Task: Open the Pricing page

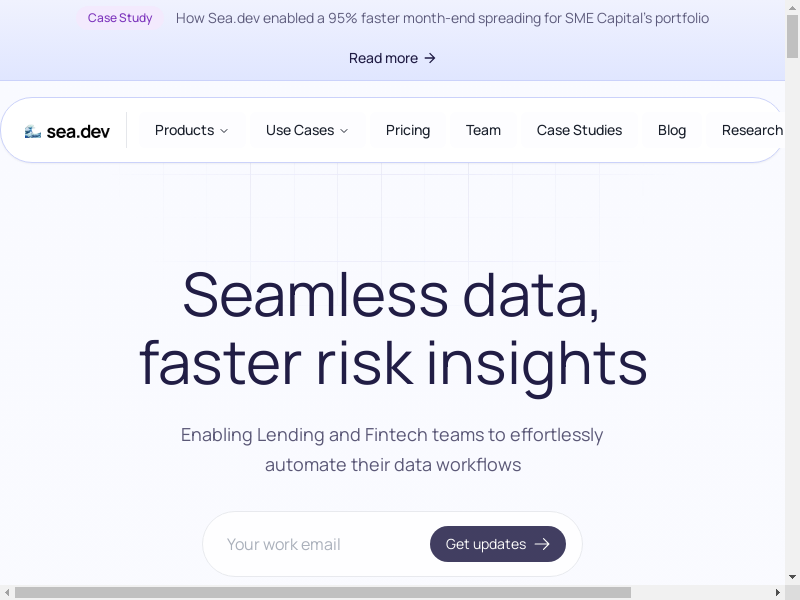Action: 408,130
